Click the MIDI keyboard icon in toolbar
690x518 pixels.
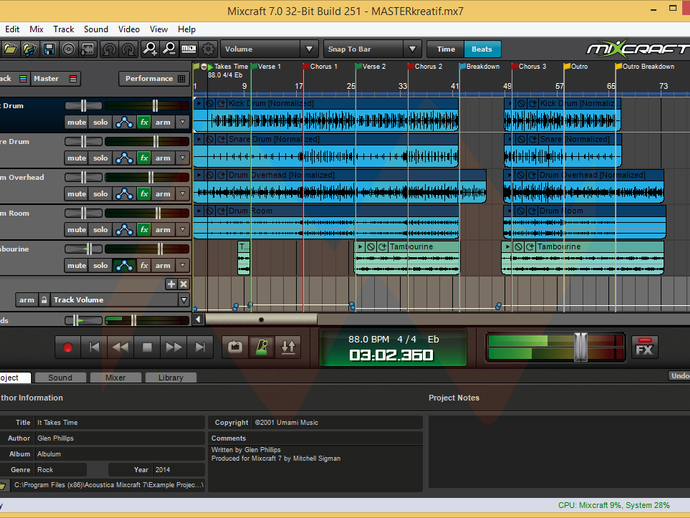(189, 49)
